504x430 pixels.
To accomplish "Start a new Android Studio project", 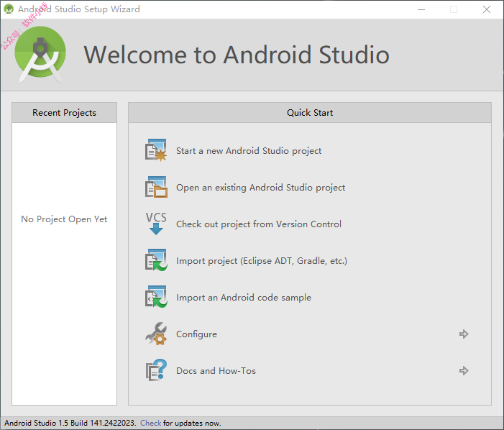I will [249, 151].
